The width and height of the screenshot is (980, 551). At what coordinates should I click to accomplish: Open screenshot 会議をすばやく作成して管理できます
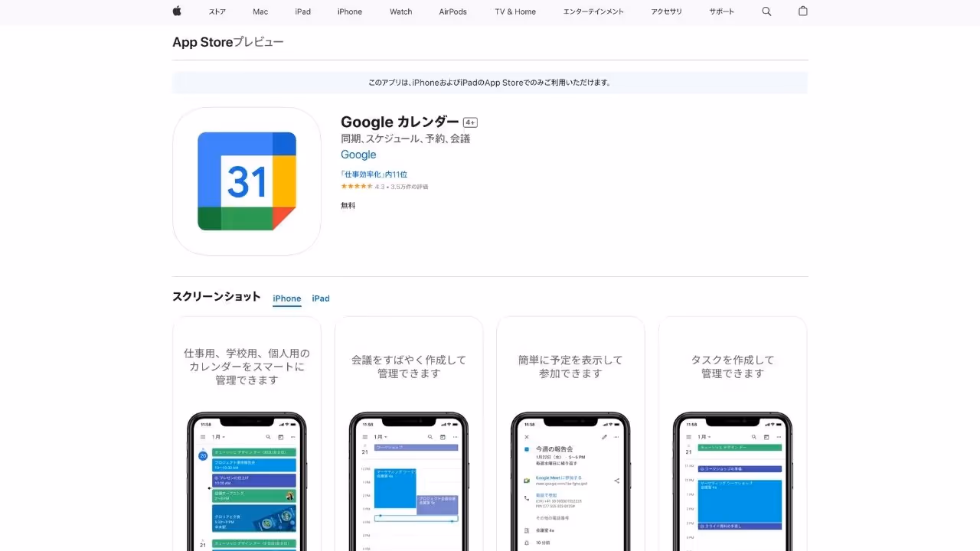pyautogui.click(x=409, y=434)
